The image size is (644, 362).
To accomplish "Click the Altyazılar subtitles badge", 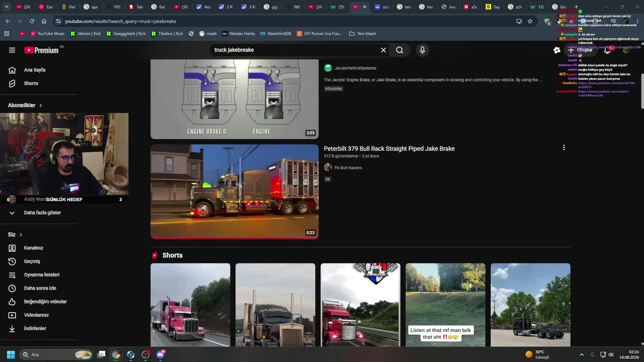I will pos(334,88).
